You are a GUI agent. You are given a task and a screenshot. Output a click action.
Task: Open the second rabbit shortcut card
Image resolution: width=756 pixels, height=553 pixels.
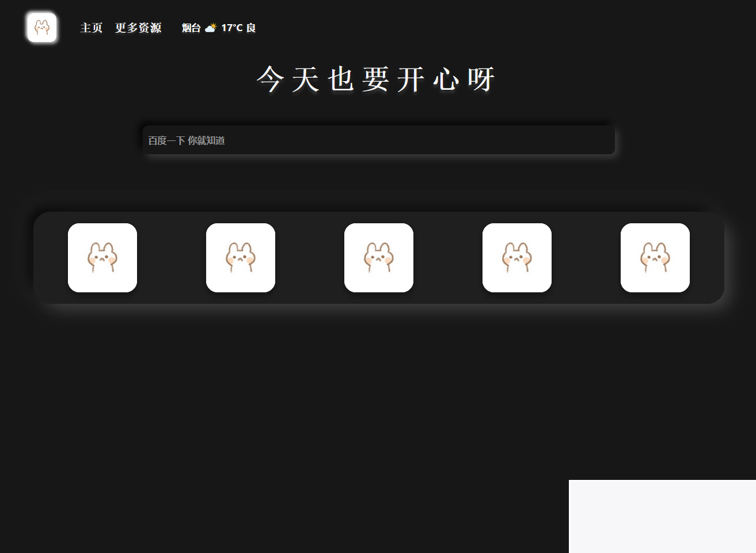(x=241, y=257)
